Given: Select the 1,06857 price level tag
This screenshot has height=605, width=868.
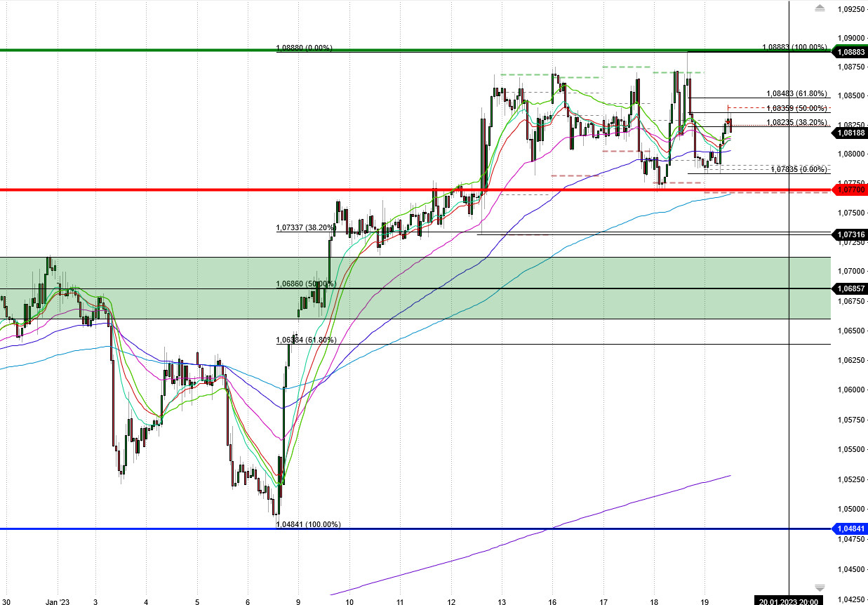Looking at the screenshot, I should [x=850, y=288].
